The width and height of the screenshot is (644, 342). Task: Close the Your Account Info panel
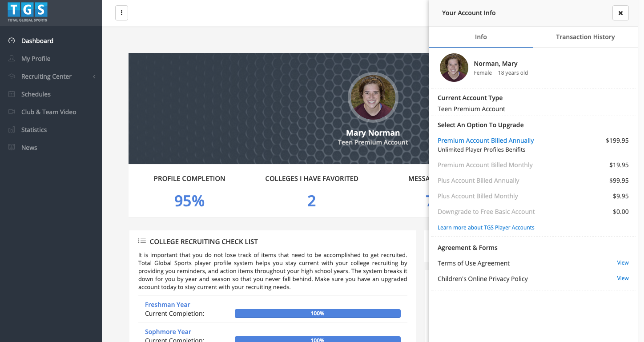(x=620, y=13)
